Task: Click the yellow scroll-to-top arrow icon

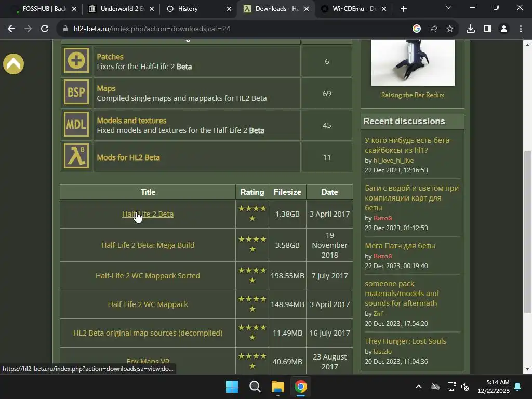Action: [14, 64]
